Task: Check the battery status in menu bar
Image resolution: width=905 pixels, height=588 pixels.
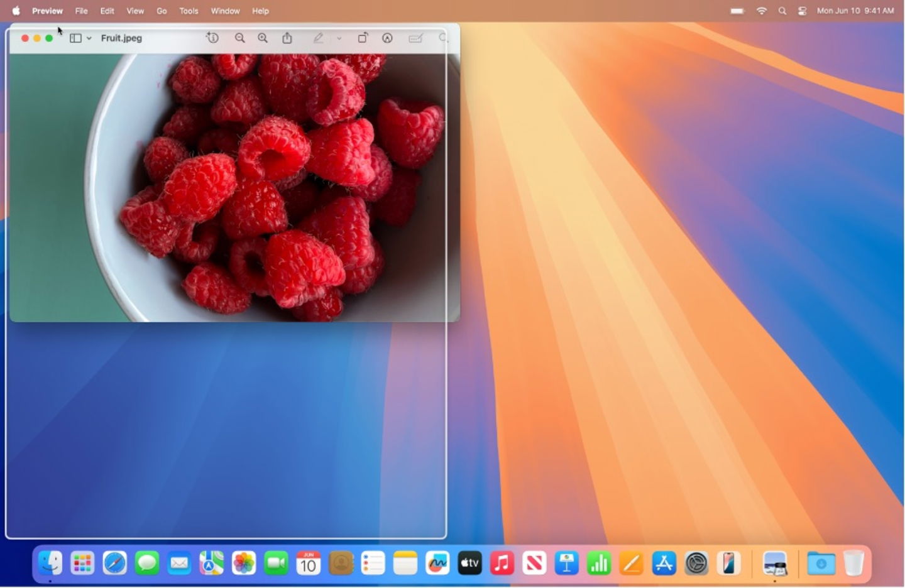Action: 738,11
